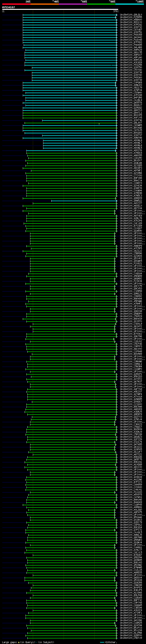
Task: Select the AV534187 query label
Action: point(8,7)
